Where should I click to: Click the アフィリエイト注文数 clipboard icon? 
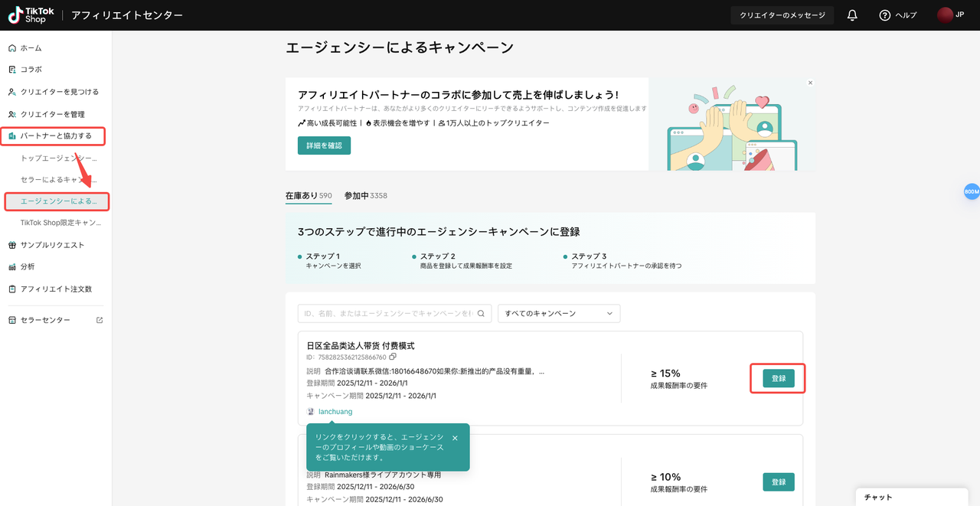pyautogui.click(x=12, y=289)
